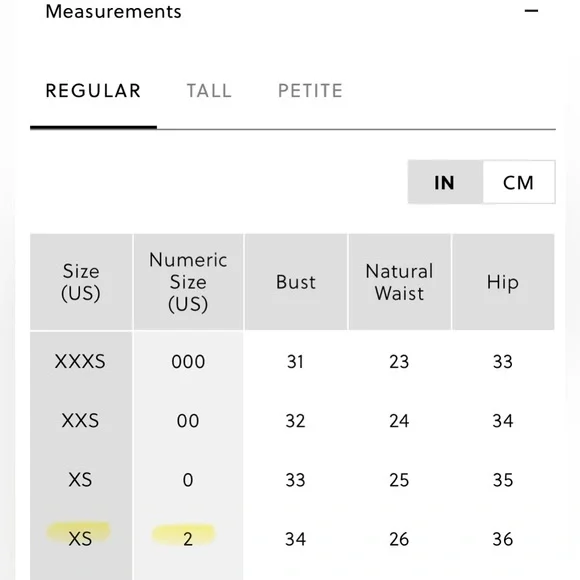The width and height of the screenshot is (580, 580).
Task: Click numeric size 00 cell
Action: tap(188, 421)
